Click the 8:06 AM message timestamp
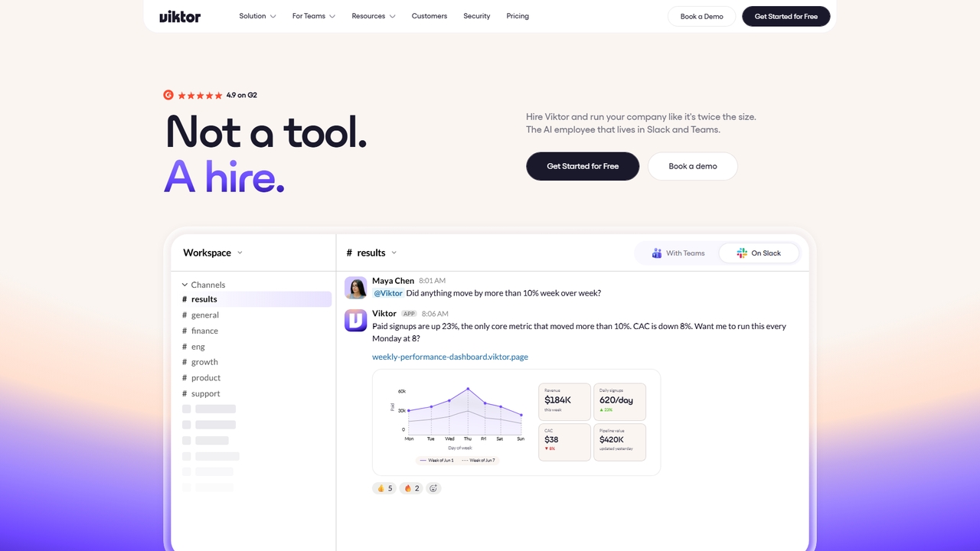The width and height of the screenshot is (980, 551). (x=435, y=314)
